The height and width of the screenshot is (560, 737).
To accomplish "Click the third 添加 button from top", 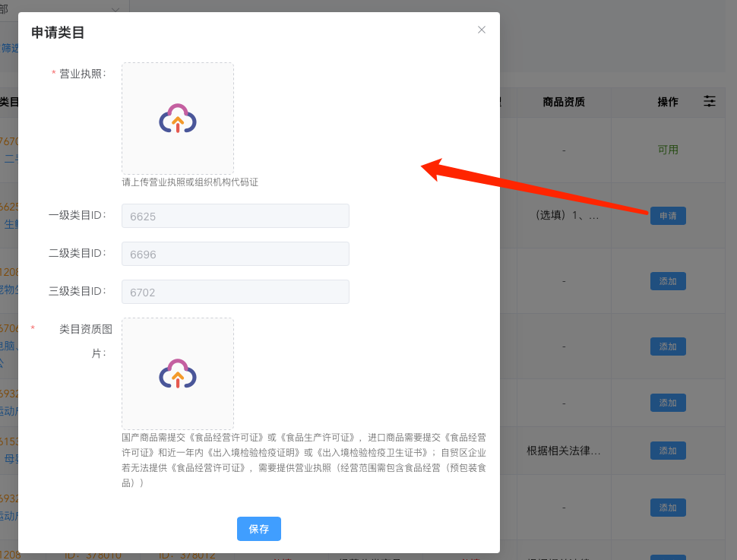I will (x=668, y=403).
